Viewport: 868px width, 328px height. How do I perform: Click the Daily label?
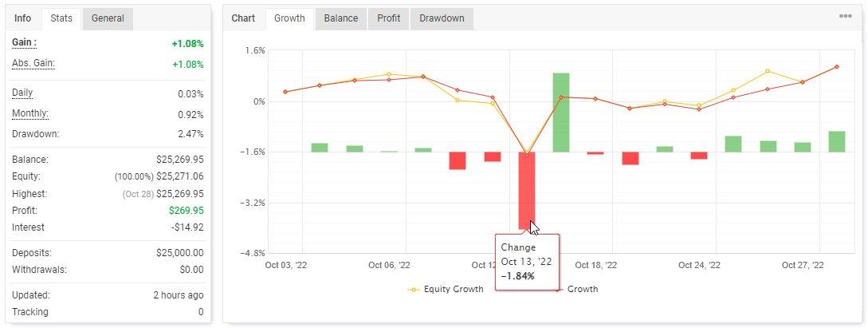pos(22,93)
